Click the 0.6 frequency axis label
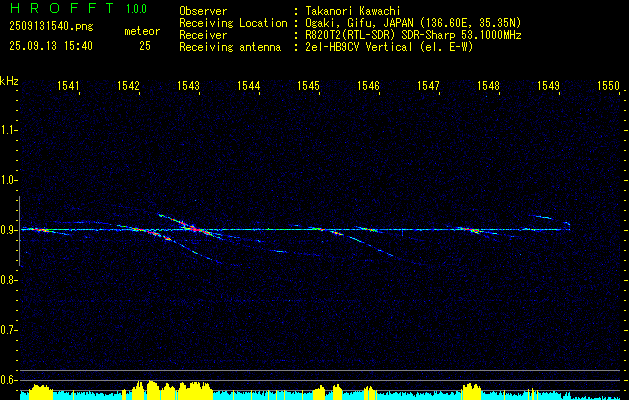This screenshot has width=629, height=400. coord(8,380)
